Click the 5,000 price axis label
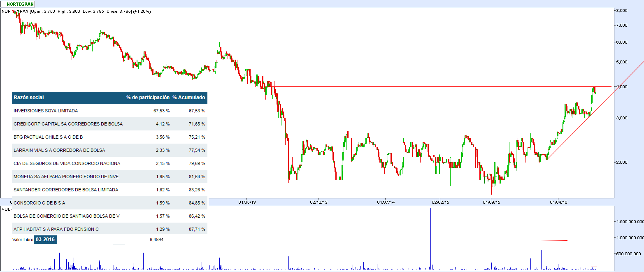 tap(621, 62)
